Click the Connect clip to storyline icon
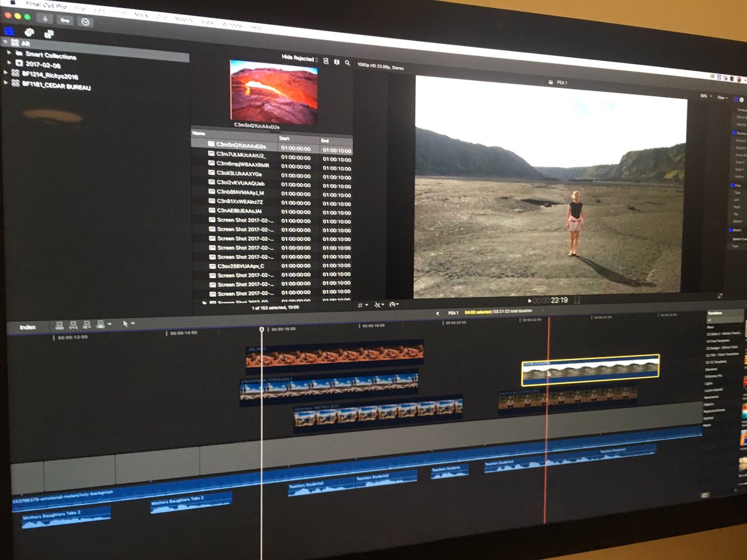The width and height of the screenshot is (747, 560). (60, 325)
